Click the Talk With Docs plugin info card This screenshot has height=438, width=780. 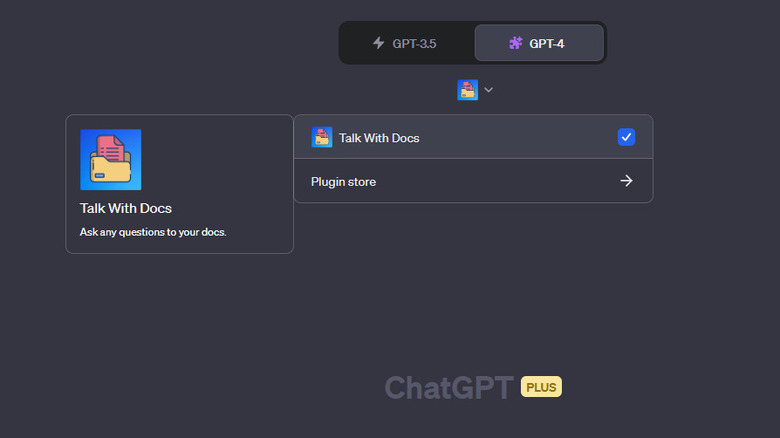(x=179, y=183)
